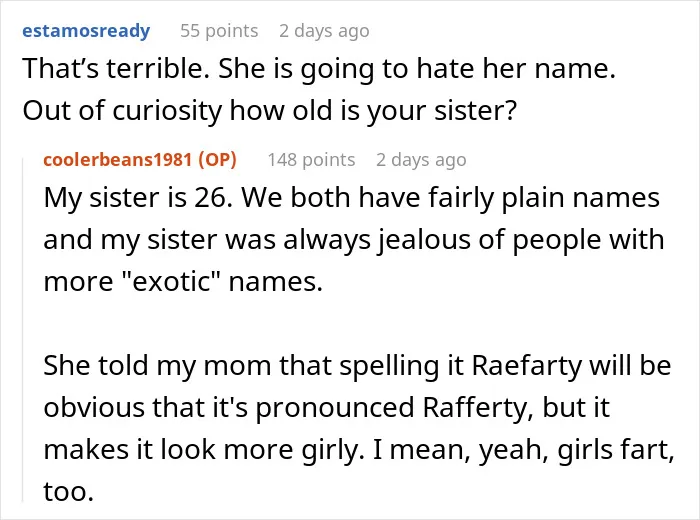Click the (OP) tag next to coolerbeans1981

pos(217,160)
